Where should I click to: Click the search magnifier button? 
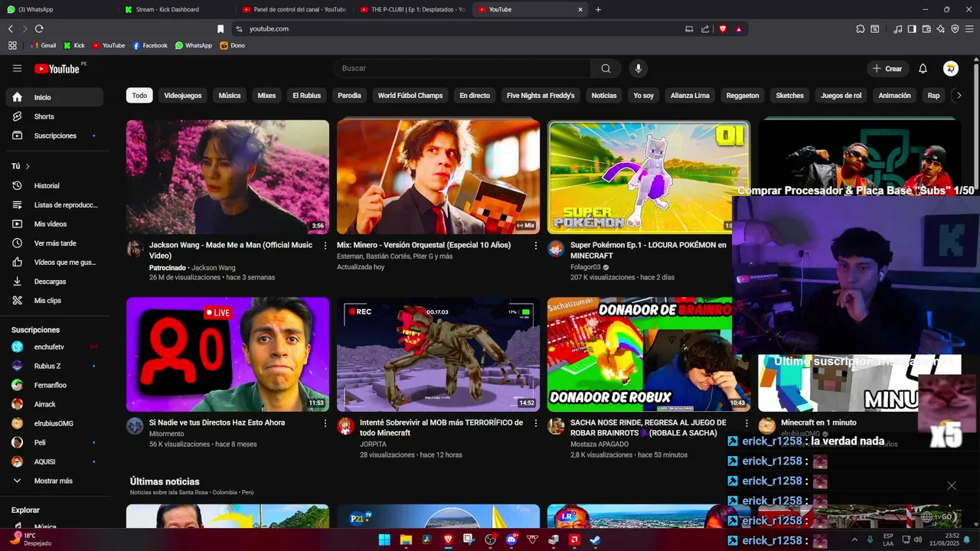pyautogui.click(x=606, y=68)
